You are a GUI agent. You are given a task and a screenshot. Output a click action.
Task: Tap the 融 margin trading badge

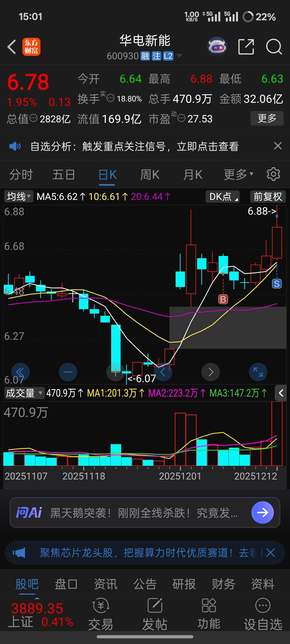145,56
